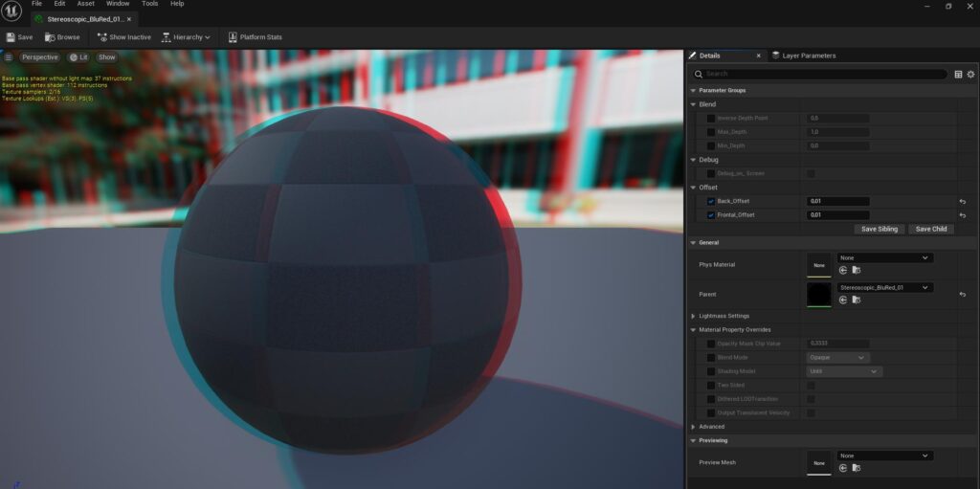
Task: Collapse the Previewing section
Action: click(x=693, y=440)
